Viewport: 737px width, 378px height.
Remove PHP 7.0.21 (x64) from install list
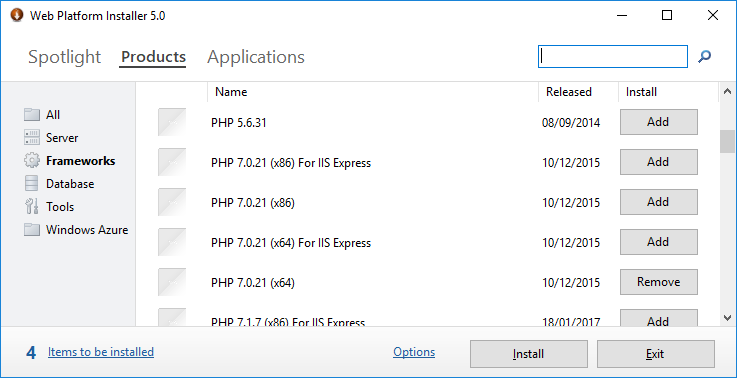[659, 282]
